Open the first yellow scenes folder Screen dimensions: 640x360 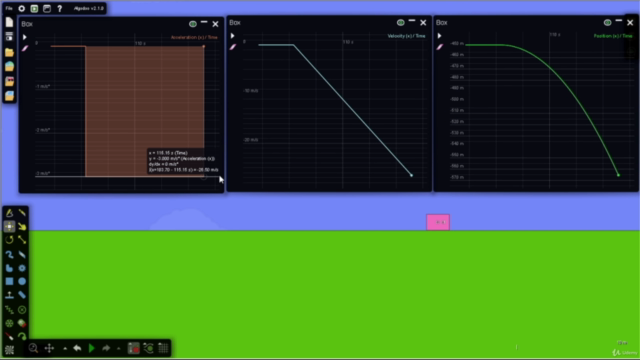pyautogui.click(x=9, y=52)
